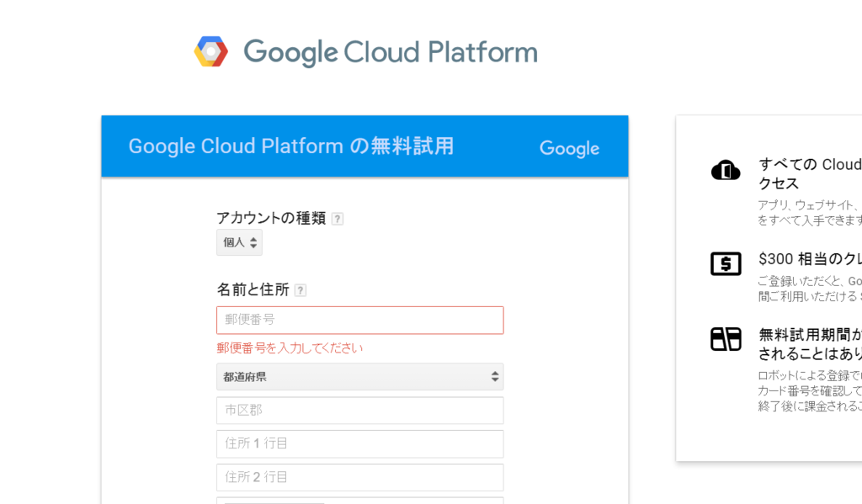The image size is (862, 504).
Task: Open the 都道府県 prefecture dropdown
Action: (x=360, y=376)
